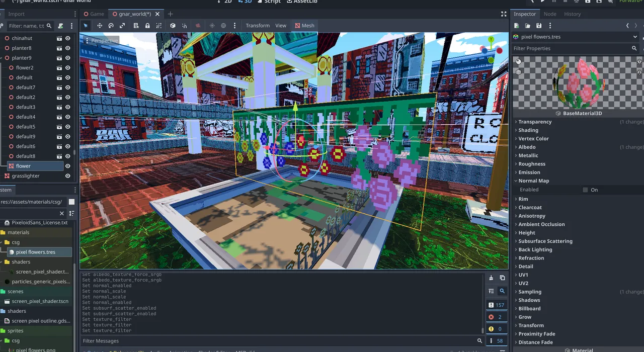Image resolution: width=644 pixels, height=352 pixels.
Task: Close the gnar_world scene tab
Action: click(x=157, y=14)
